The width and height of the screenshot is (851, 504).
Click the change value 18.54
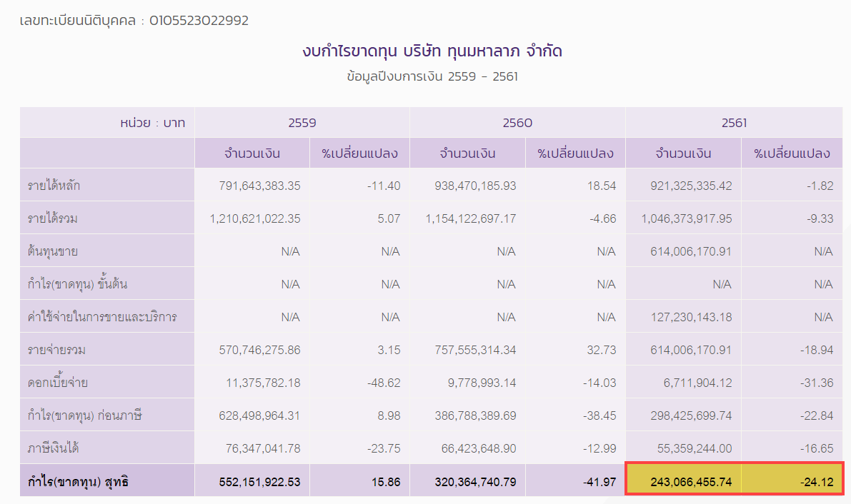point(602,186)
